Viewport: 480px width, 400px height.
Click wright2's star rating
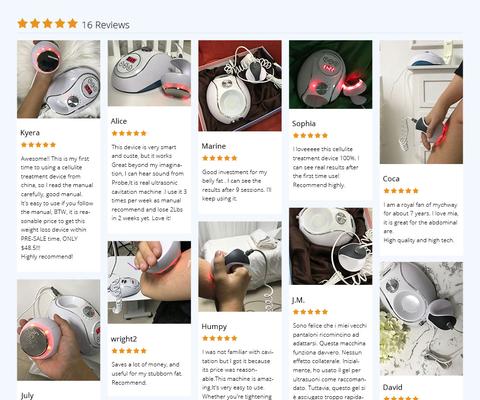[129, 351]
